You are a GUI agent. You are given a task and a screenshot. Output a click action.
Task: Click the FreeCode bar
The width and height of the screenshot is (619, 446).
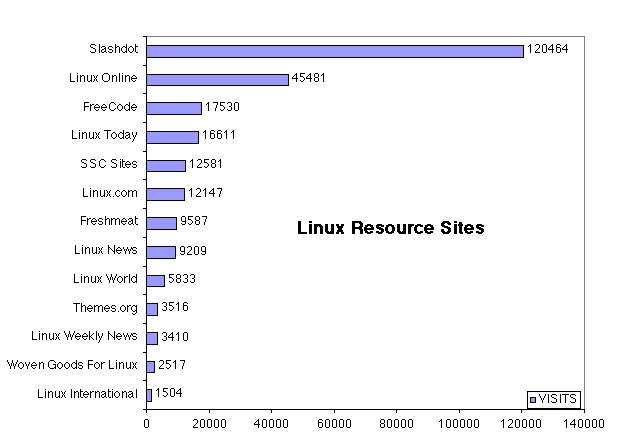click(174, 108)
